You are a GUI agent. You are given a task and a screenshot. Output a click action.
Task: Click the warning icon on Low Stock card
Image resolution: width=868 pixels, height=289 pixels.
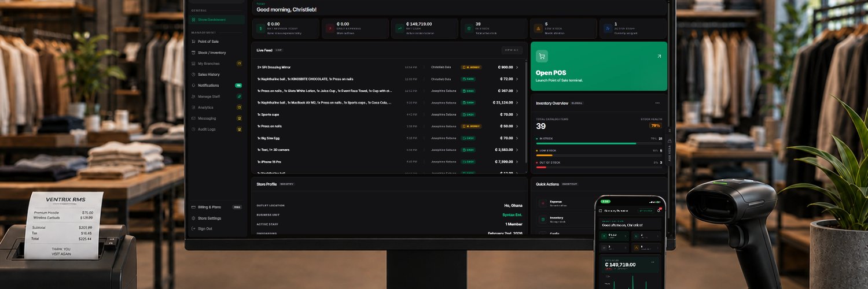pos(538,28)
